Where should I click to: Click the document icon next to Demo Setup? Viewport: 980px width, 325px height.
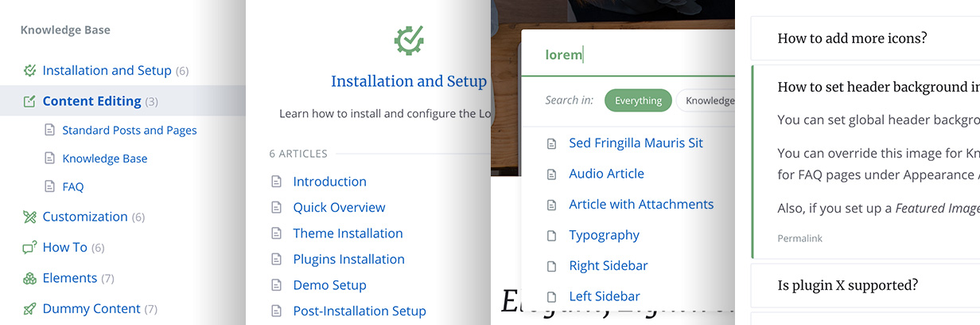[277, 285]
